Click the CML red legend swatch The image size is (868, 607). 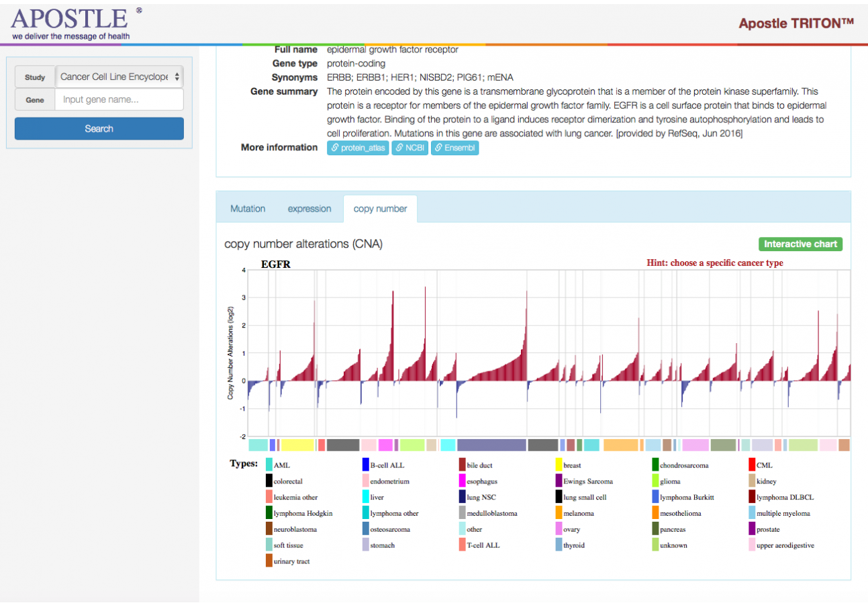pyautogui.click(x=752, y=465)
